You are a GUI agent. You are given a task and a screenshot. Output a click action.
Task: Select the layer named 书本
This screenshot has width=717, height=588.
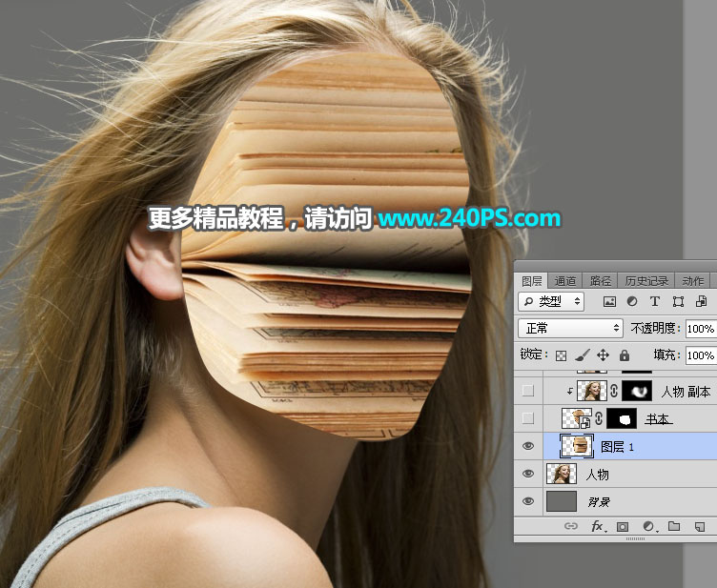(x=658, y=419)
